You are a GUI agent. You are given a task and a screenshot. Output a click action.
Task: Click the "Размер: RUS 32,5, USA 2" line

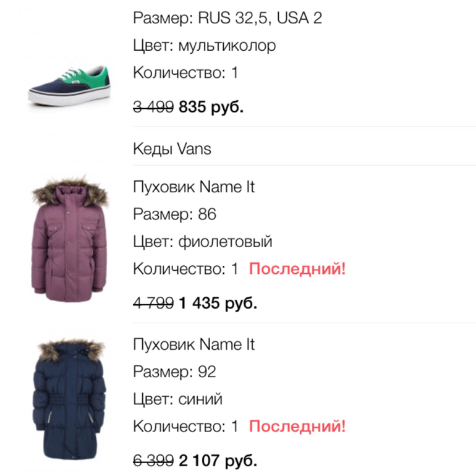[227, 18]
